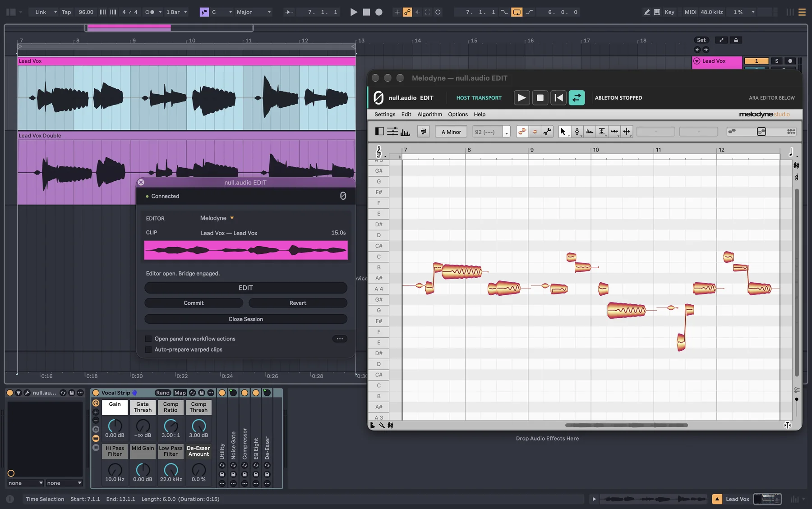Click Ableton's top bar record button
Viewport: 812px width, 509px height.
click(x=379, y=12)
